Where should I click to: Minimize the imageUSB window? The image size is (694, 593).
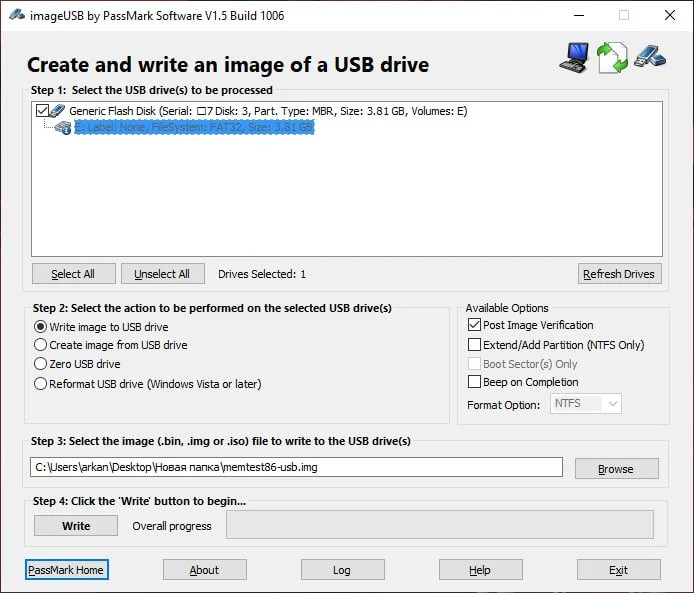579,15
